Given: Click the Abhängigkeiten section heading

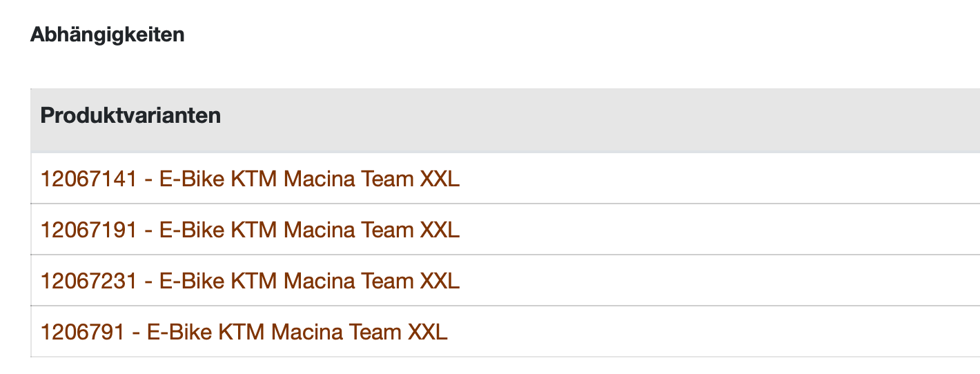Looking at the screenshot, I should pyautogui.click(x=107, y=35).
